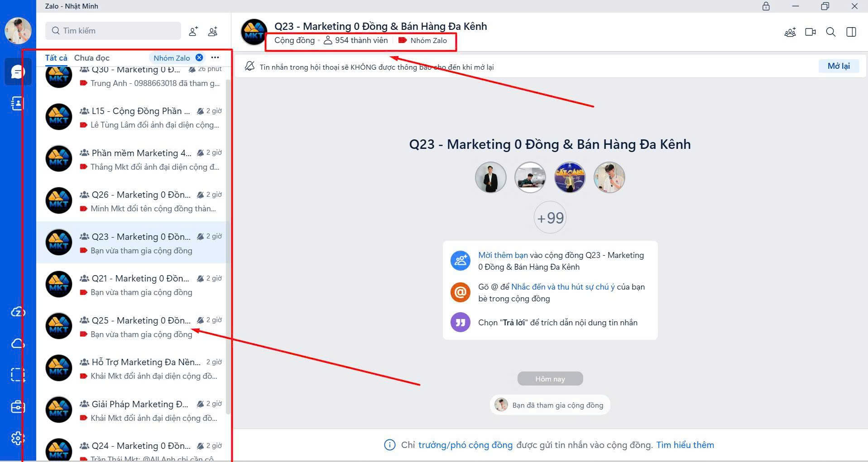Click Mở lại to unmute notifications
This screenshot has width=868, height=462.
[x=838, y=66]
